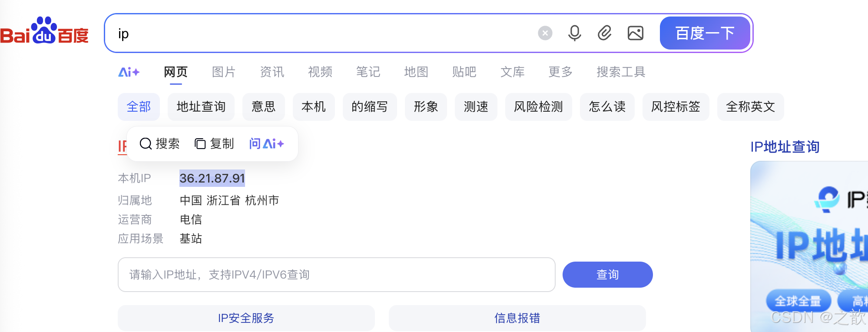Viewport: 868px width, 332px height.
Task: Open the IP地址查询 heading link on right
Action: (x=785, y=147)
